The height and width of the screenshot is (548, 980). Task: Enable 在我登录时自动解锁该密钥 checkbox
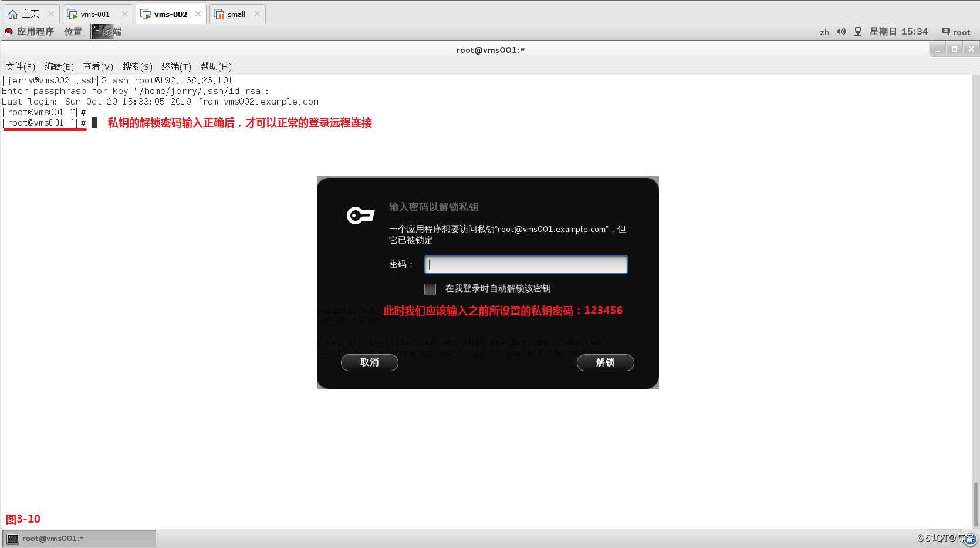click(430, 289)
